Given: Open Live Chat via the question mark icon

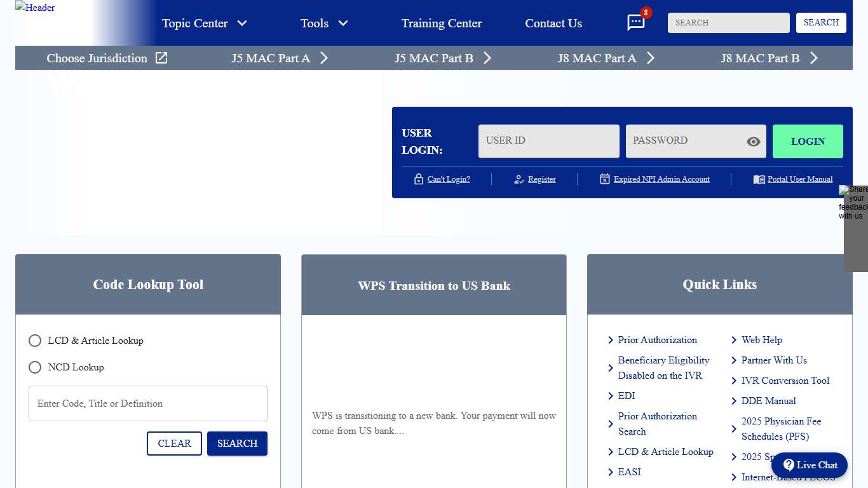Looking at the screenshot, I should tap(789, 465).
